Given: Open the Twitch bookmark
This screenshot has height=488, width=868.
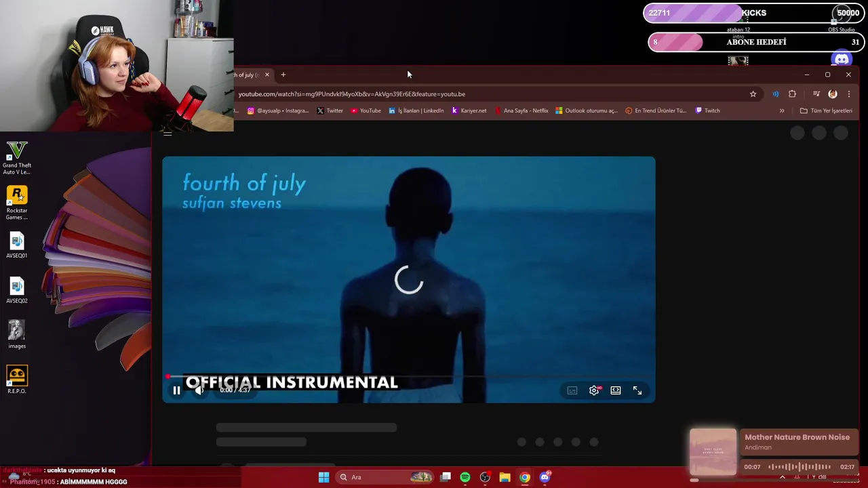Looking at the screenshot, I should pos(708,110).
